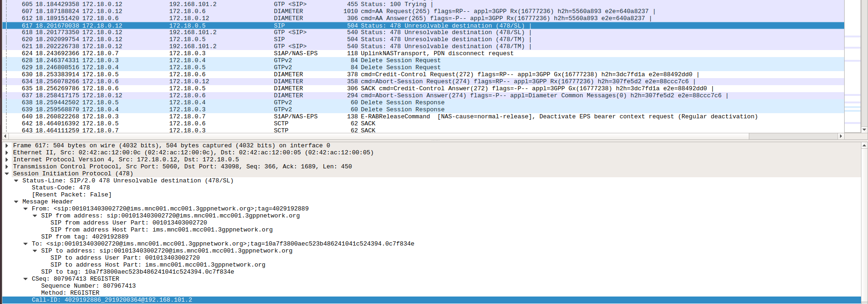Image resolution: width=868 pixels, height=304 pixels.
Task: Select Sequence Number: 807967413 field
Action: [x=88, y=286]
